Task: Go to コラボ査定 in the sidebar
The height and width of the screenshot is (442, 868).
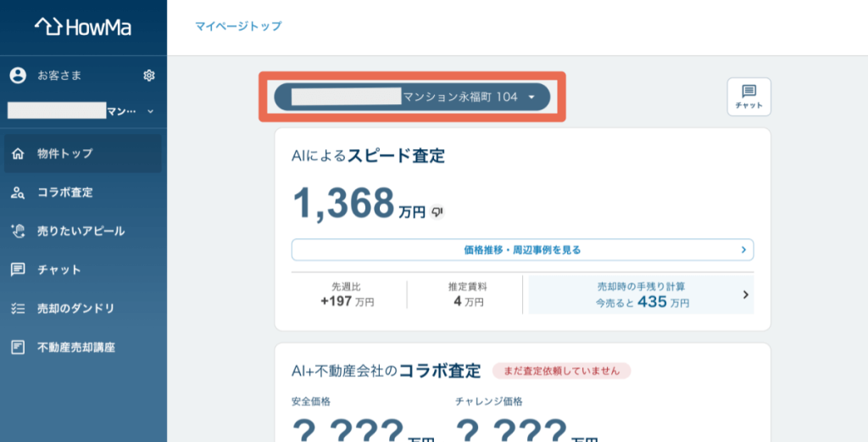Action: [x=83, y=193]
